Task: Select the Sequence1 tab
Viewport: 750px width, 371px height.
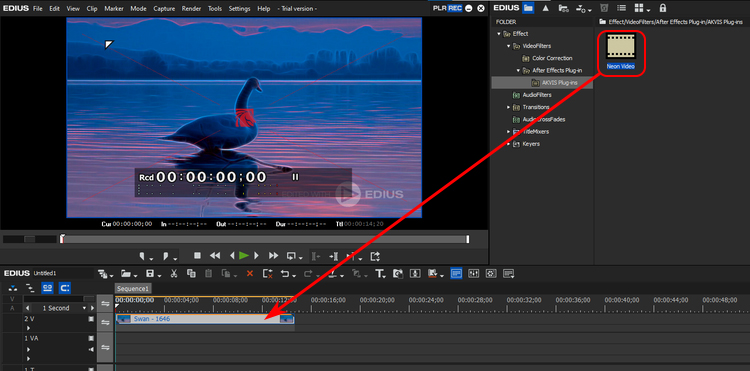Action: 133,288
